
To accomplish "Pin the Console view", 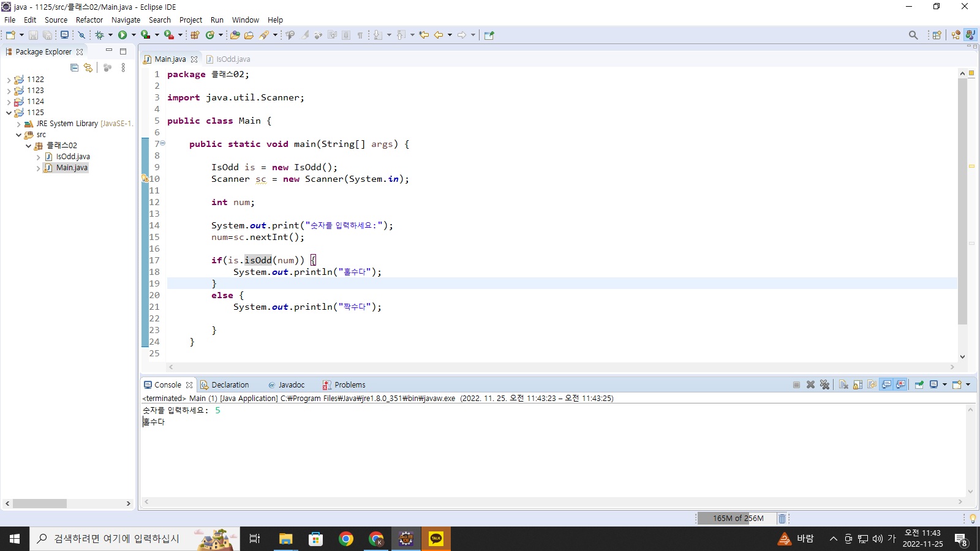I will [x=919, y=384].
